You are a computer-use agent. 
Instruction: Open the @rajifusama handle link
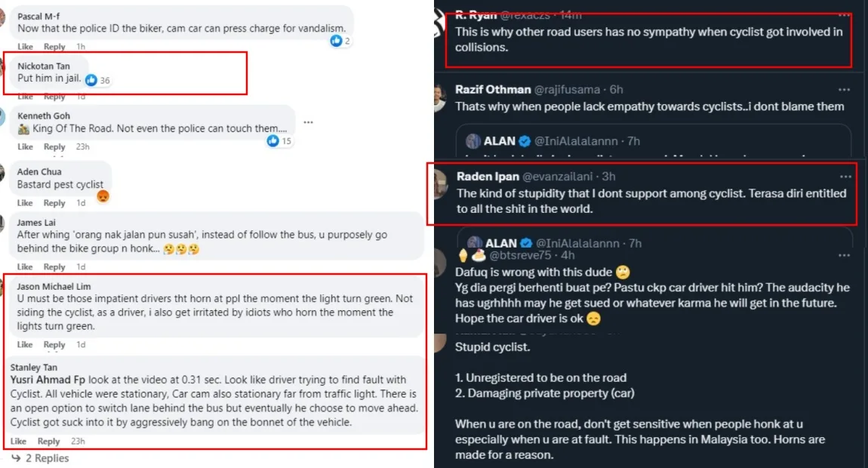[x=563, y=90]
